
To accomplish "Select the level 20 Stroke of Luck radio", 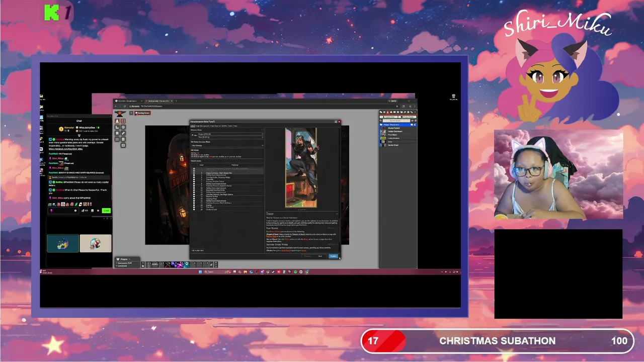I will coord(194,210).
